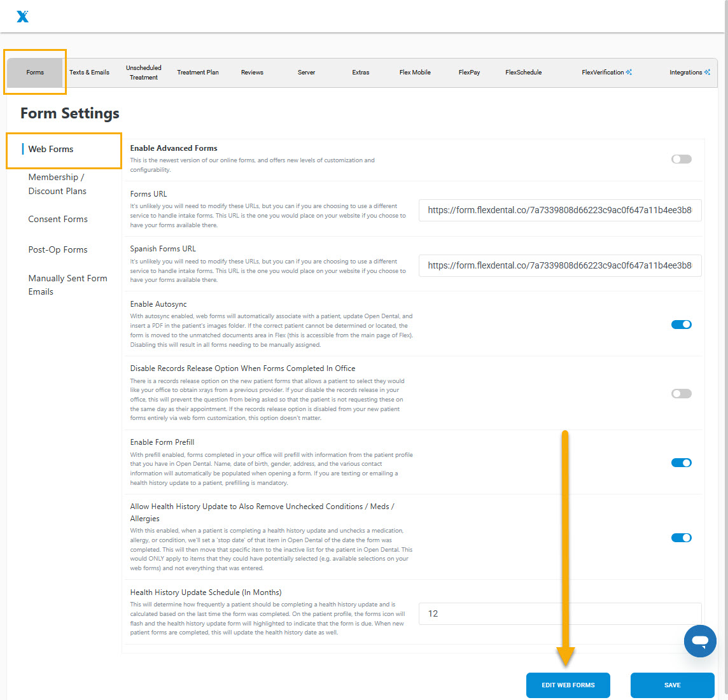The image size is (728, 700).
Task: Click the Edit Web Forms button
Action: (568, 685)
